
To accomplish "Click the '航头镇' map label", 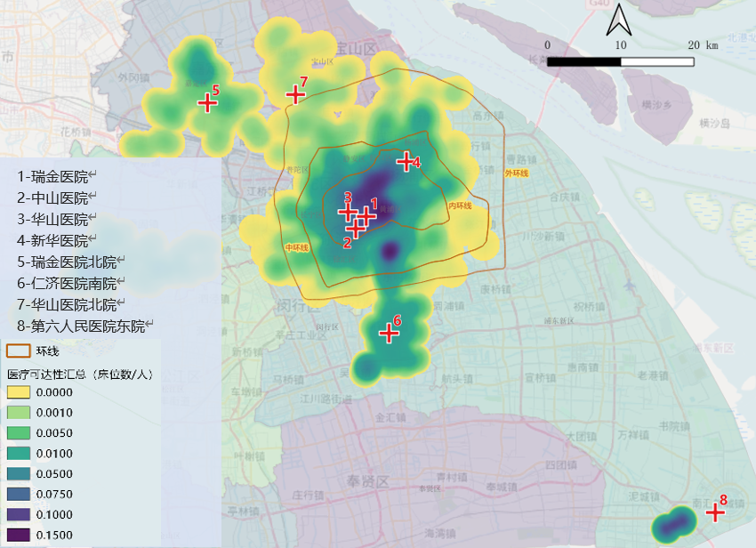I will point(456,379).
